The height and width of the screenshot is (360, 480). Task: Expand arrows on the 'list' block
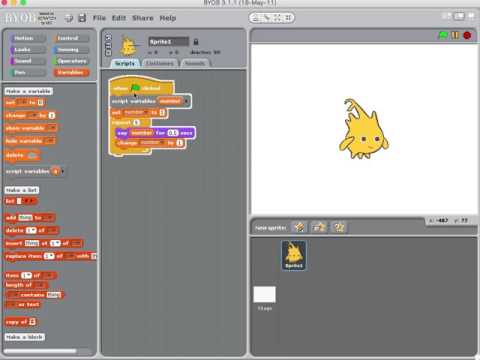pyautogui.click(x=30, y=201)
